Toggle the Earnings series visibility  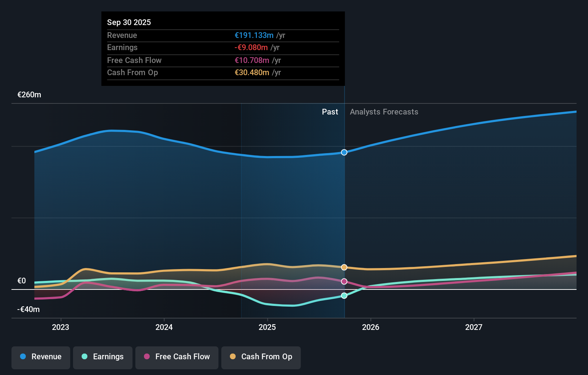[x=103, y=357]
